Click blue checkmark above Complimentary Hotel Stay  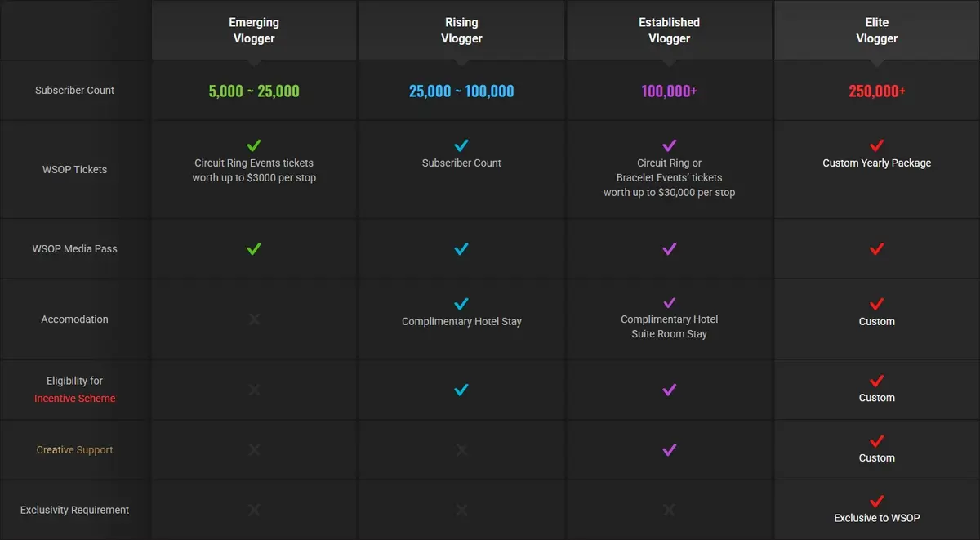pos(461,305)
